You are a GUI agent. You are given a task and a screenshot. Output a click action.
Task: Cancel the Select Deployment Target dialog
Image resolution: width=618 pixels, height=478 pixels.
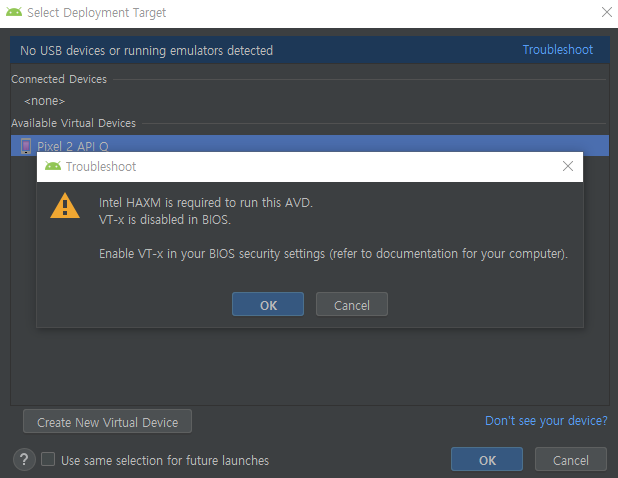coord(571,459)
